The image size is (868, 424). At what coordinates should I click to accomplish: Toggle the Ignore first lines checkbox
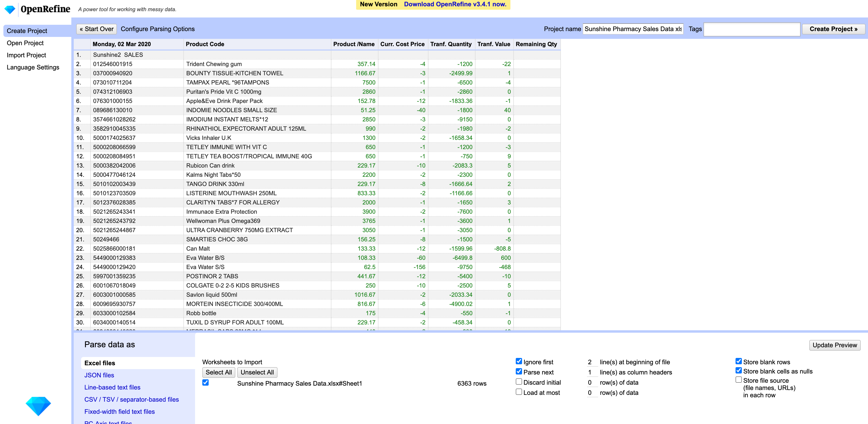(519, 361)
